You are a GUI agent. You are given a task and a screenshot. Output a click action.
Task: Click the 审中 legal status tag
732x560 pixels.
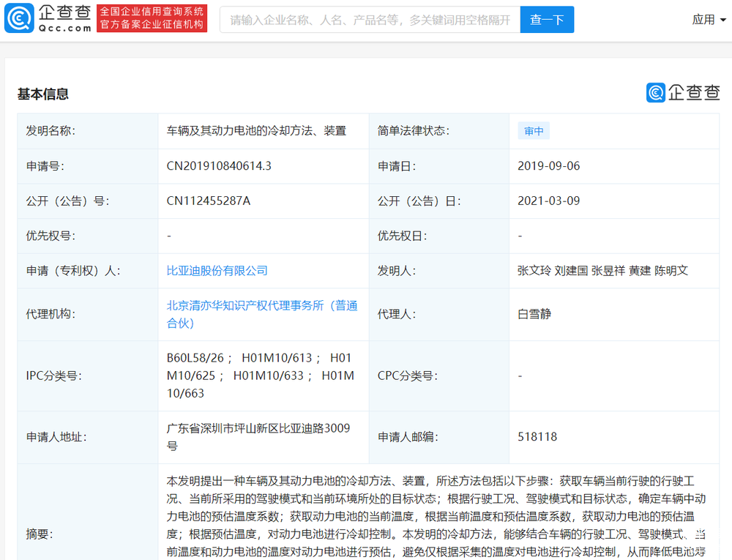coord(534,130)
